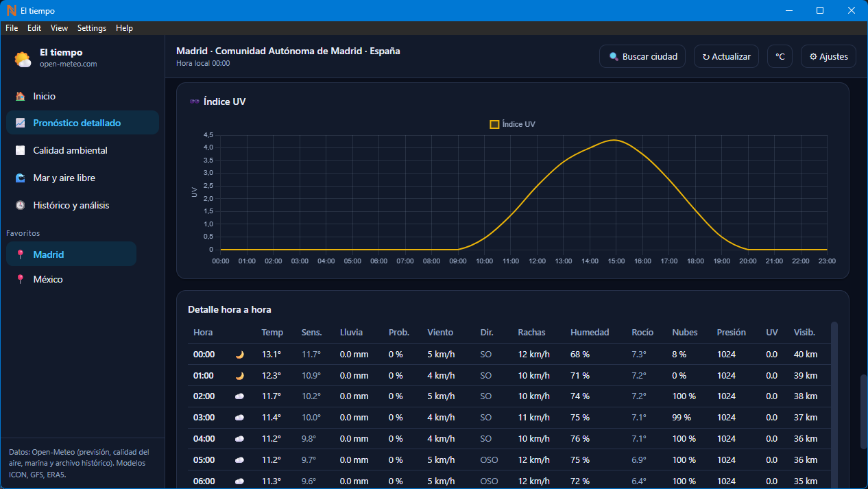Open the Calidad ambiental section

[82, 150]
